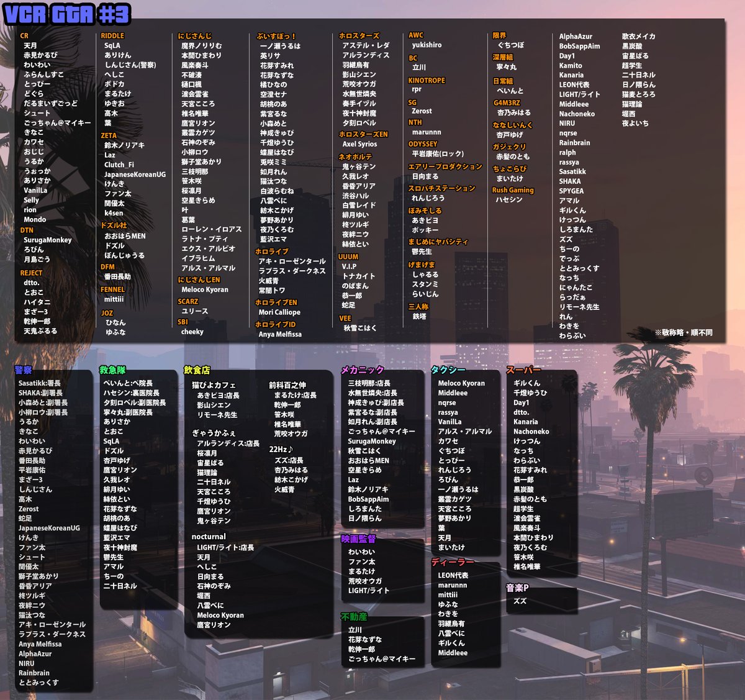This screenshot has width=745, height=700.
Task: Select the メカニック job heading
Action: tap(363, 370)
